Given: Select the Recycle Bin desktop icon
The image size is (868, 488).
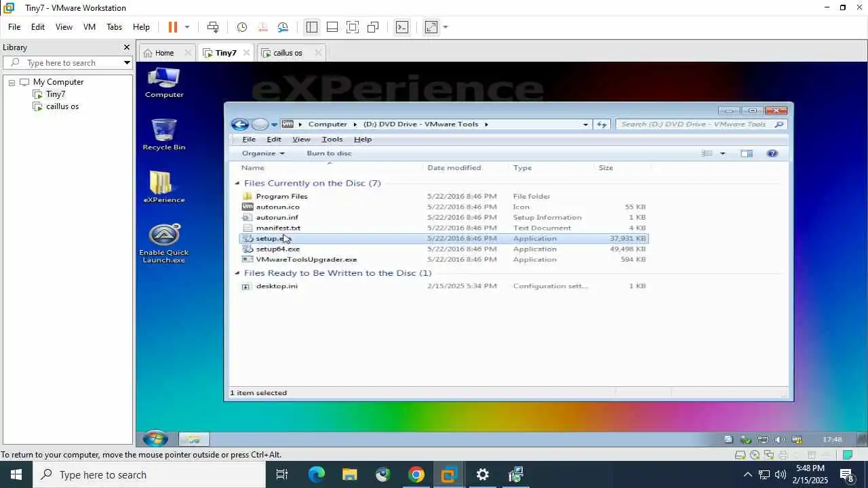Looking at the screenshot, I should pos(164,135).
